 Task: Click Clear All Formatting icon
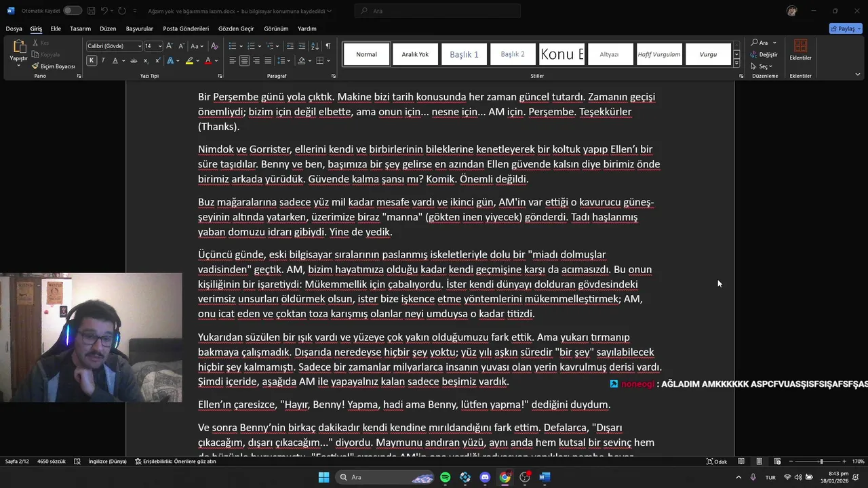pyautogui.click(x=214, y=45)
